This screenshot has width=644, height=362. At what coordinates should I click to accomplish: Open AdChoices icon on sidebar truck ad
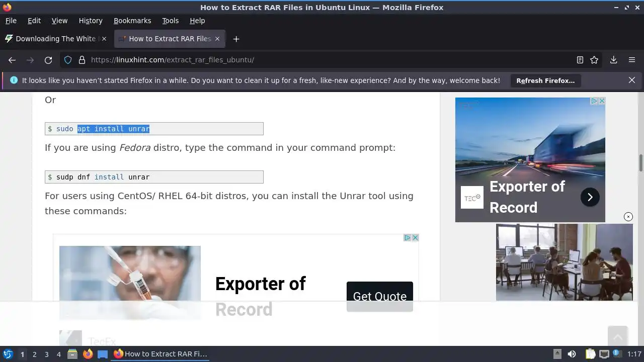click(594, 101)
